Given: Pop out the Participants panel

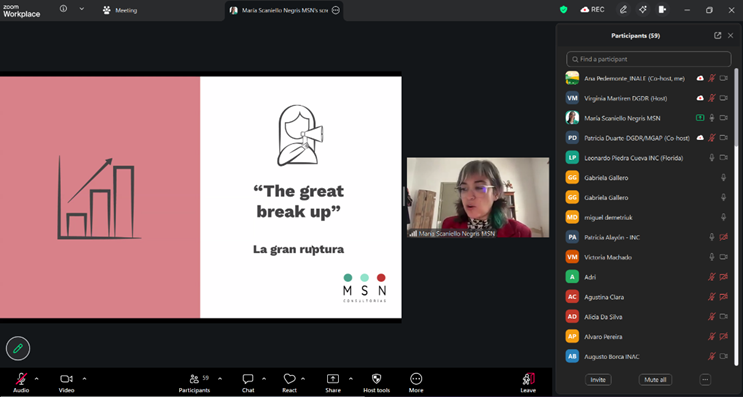Looking at the screenshot, I should (717, 36).
